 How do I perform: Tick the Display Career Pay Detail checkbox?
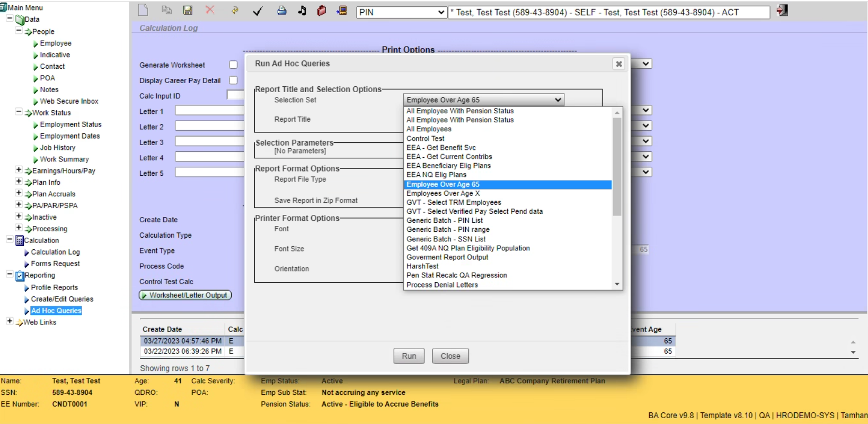233,80
